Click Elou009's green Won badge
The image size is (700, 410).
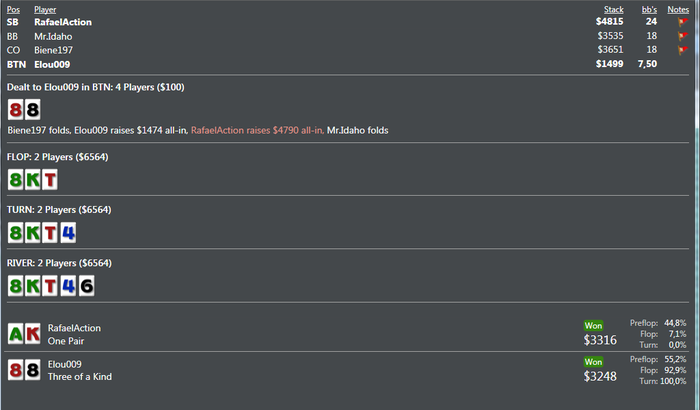coord(593,362)
